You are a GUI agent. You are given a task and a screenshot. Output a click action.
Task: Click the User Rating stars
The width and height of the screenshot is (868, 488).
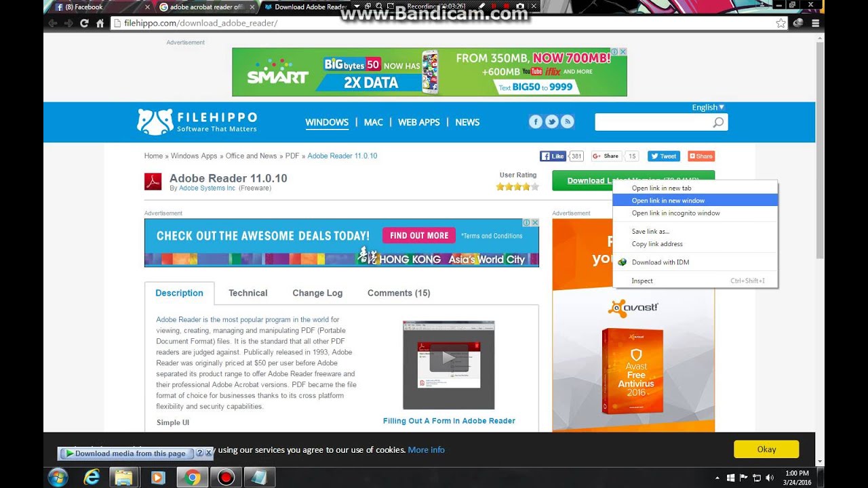tap(517, 186)
